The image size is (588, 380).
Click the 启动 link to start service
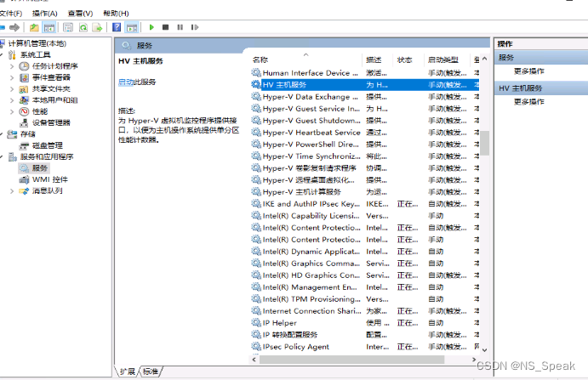coord(126,82)
